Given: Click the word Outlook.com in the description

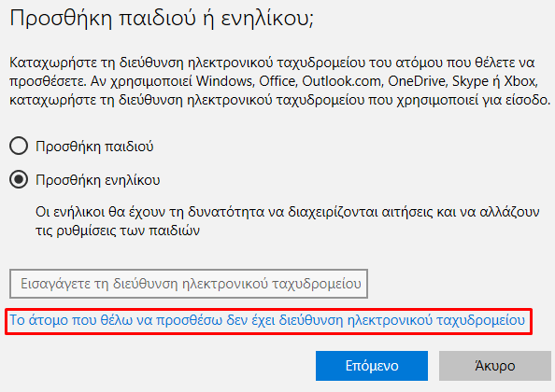Looking at the screenshot, I should click(341, 81).
